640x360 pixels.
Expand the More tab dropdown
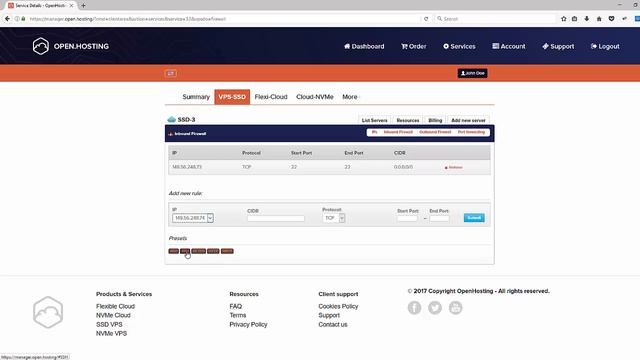pos(350,97)
